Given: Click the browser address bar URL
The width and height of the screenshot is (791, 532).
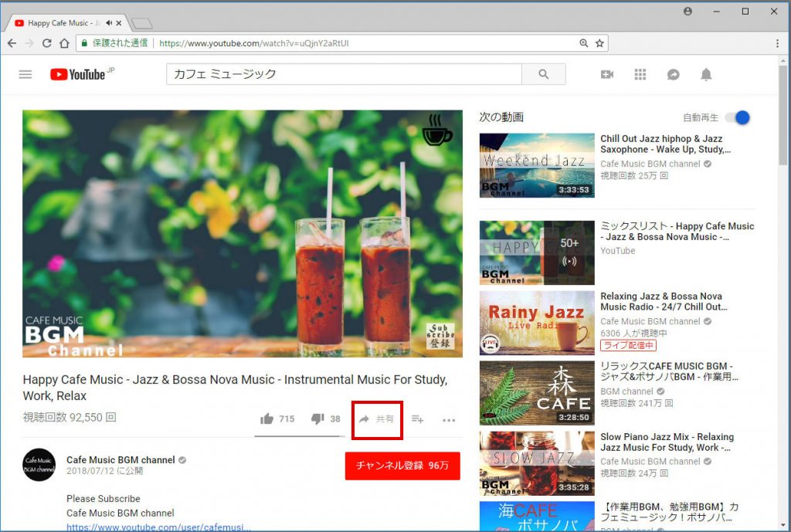Looking at the screenshot, I should point(253,43).
